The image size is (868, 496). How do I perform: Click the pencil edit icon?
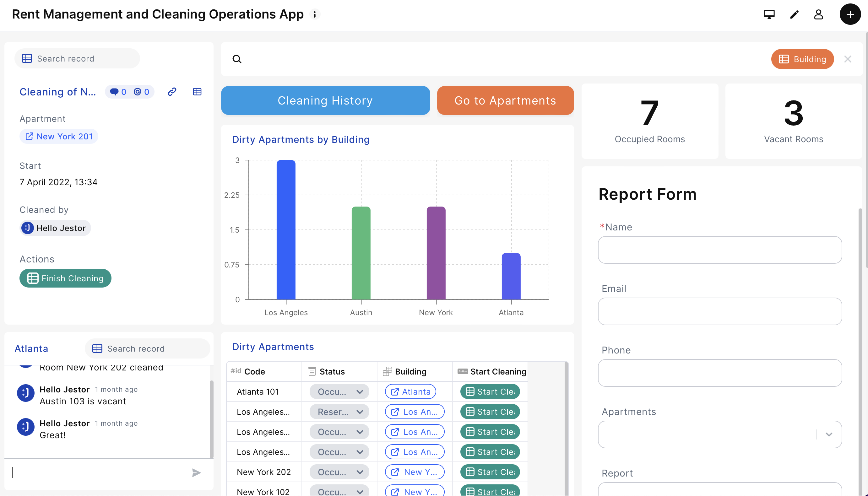pos(794,14)
